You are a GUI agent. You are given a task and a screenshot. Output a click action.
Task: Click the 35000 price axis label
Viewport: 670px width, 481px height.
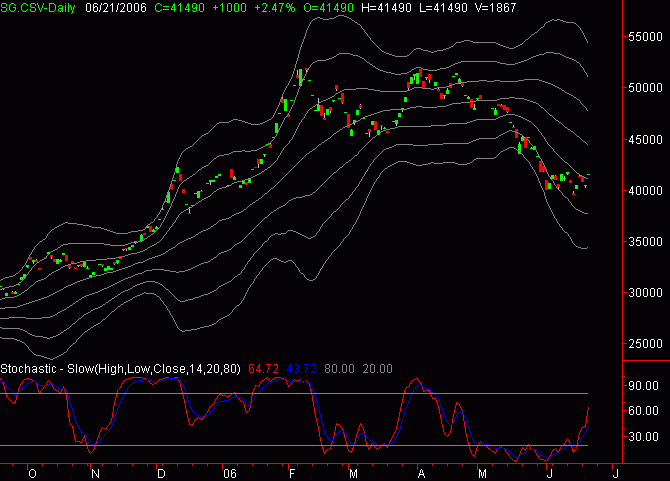coord(645,242)
